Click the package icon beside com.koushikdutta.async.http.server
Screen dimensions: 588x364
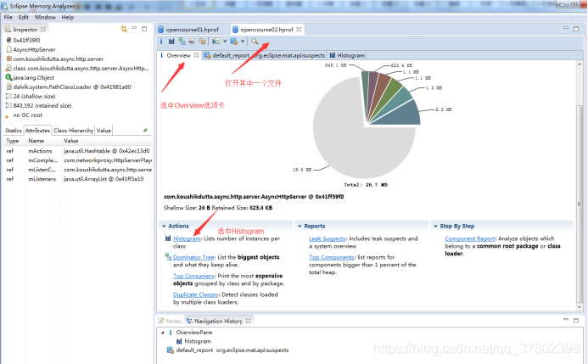pos(8,59)
